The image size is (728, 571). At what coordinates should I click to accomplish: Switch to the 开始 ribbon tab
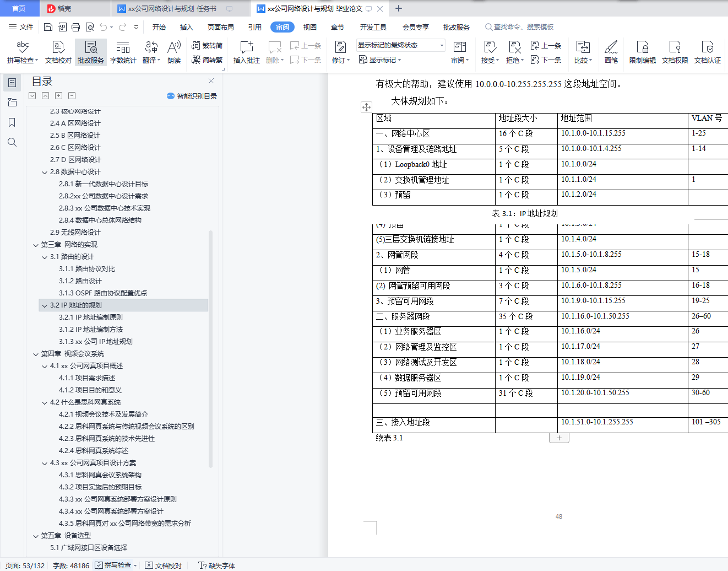(x=159, y=27)
